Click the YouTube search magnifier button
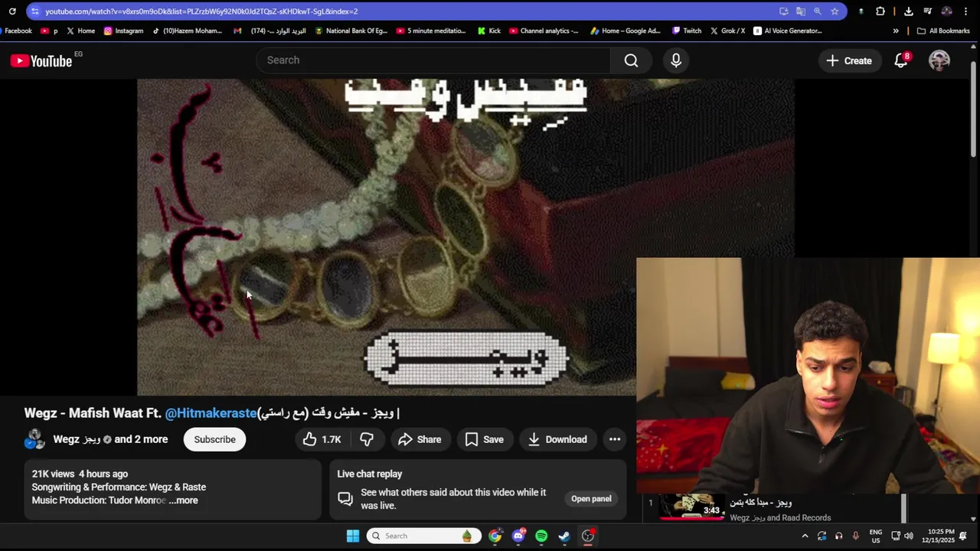Screen dimensions: 980x551 pos(631,60)
